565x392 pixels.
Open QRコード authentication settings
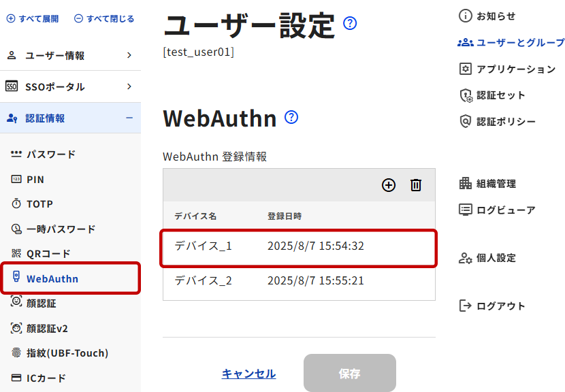pyautogui.click(x=48, y=254)
